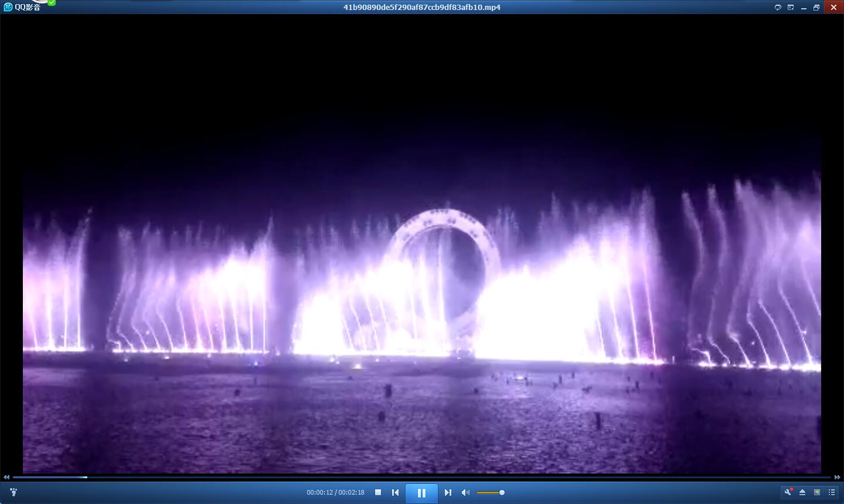The height and width of the screenshot is (504, 844).
Task: Open the wrench toolbox icon
Action: pyautogui.click(x=788, y=492)
